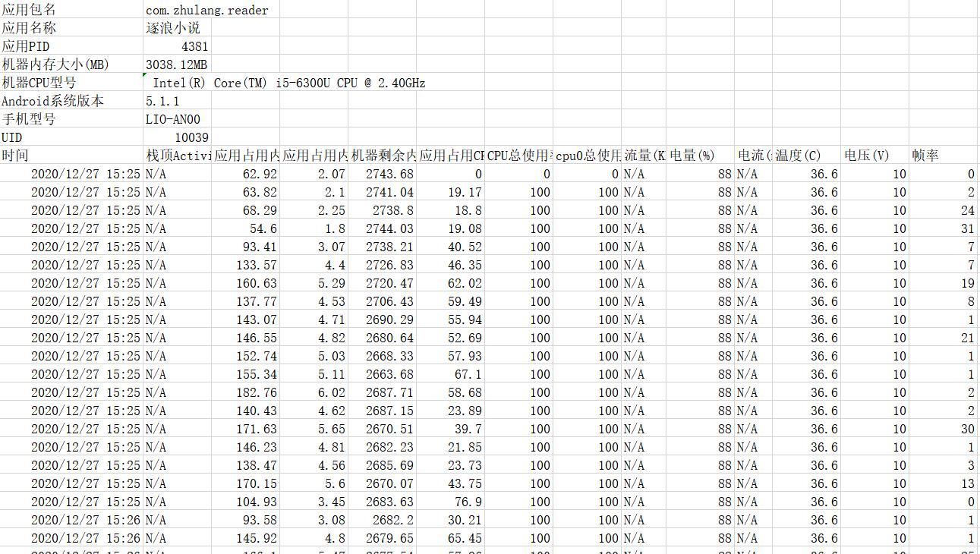Click the frame rate cell showing 24
The width and height of the screenshot is (980, 554).
pyautogui.click(x=944, y=210)
